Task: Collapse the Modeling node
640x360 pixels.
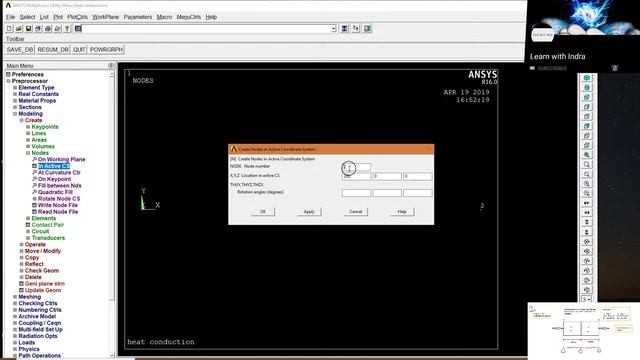Action: pos(15,113)
